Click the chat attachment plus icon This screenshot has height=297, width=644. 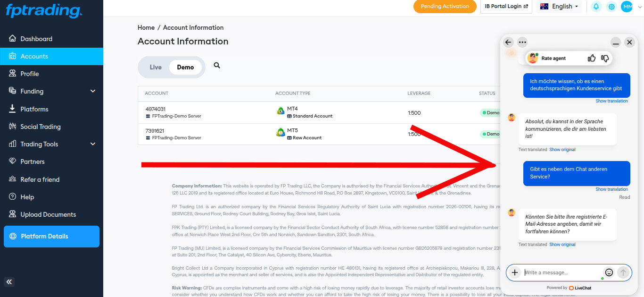click(515, 272)
